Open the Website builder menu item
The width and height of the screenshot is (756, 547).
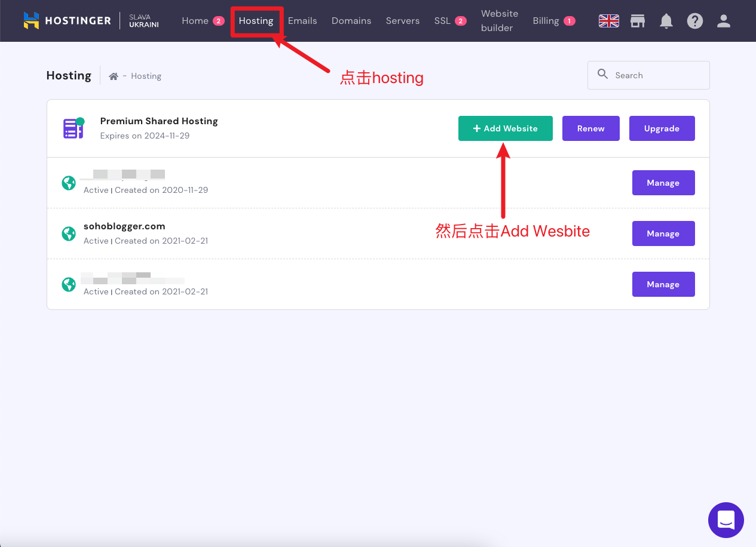point(500,21)
